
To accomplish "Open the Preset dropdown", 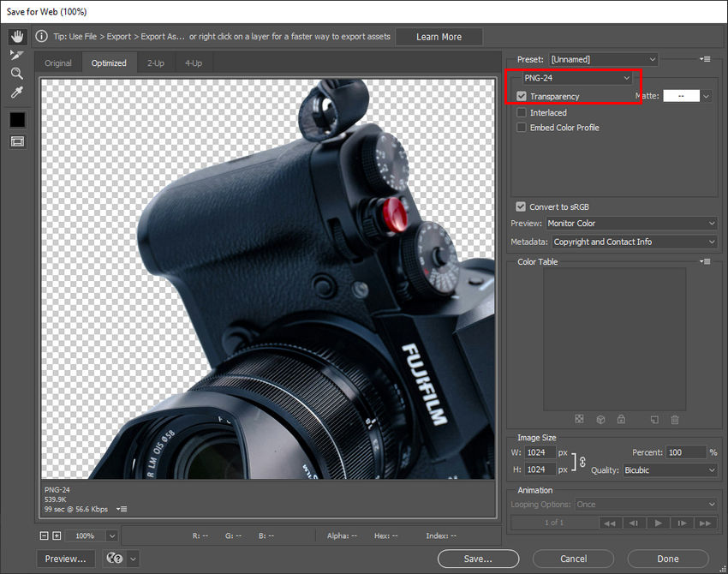I will tap(603, 59).
